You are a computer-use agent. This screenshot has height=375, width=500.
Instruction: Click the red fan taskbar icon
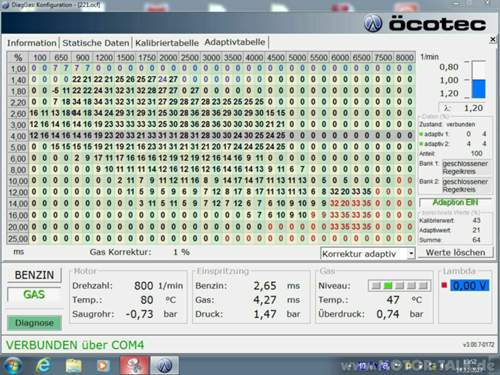tap(134, 365)
